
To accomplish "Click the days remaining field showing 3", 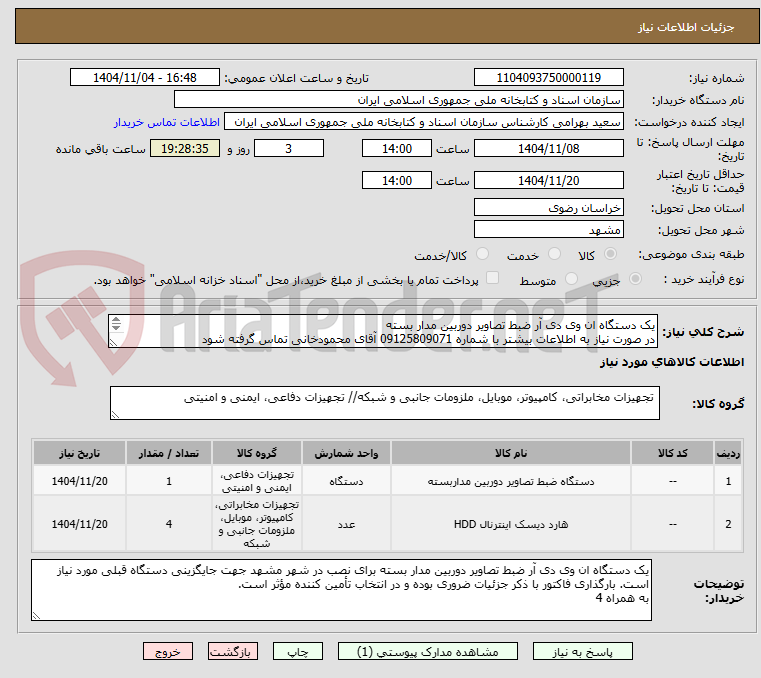I will pos(289,149).
